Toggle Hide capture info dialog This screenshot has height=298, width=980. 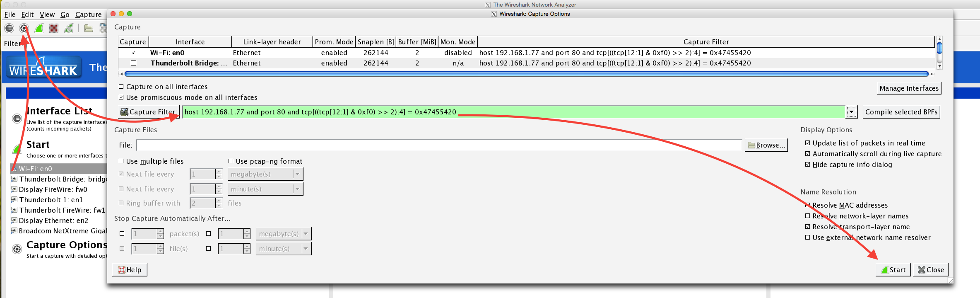[808, 165]
